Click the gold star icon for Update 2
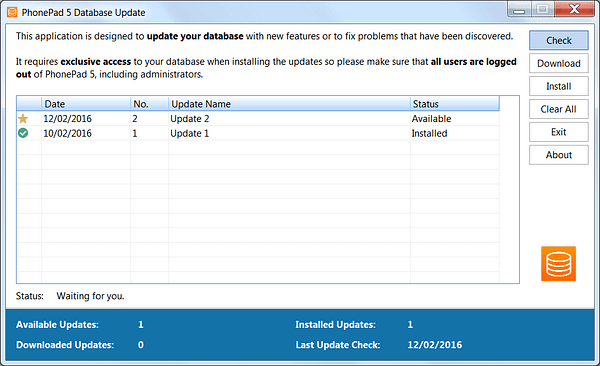The height and width of the screenshot is (366, 600). tap(23, 119)
